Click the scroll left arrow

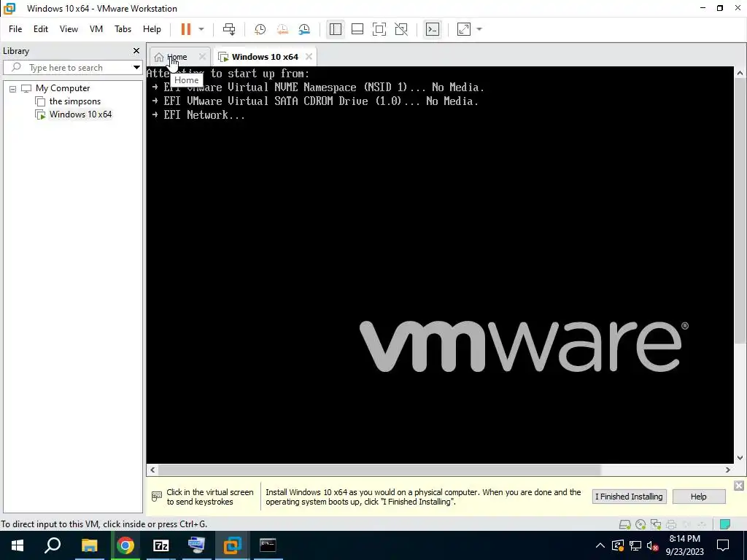tap(152, 470)
